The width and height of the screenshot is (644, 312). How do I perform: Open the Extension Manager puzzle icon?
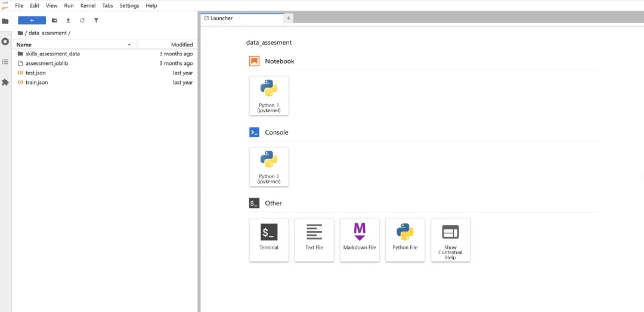pyautogui.click(x=5, y=82)
